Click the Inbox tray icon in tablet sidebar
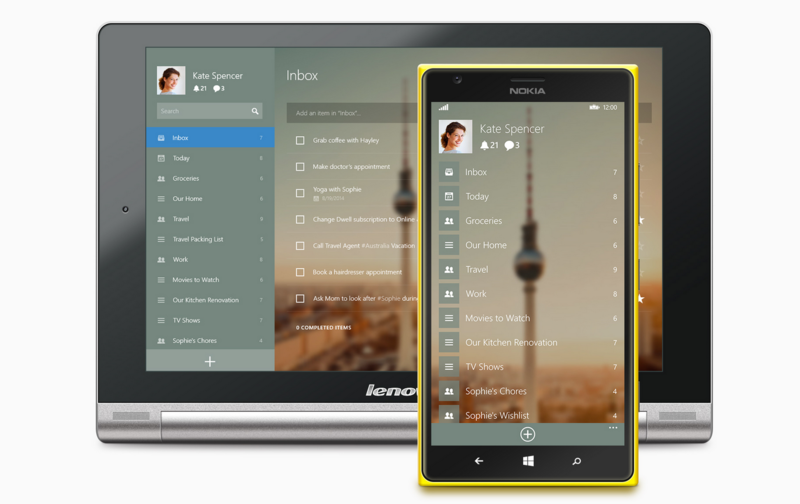The image size is (800, 504). [161, 138]
